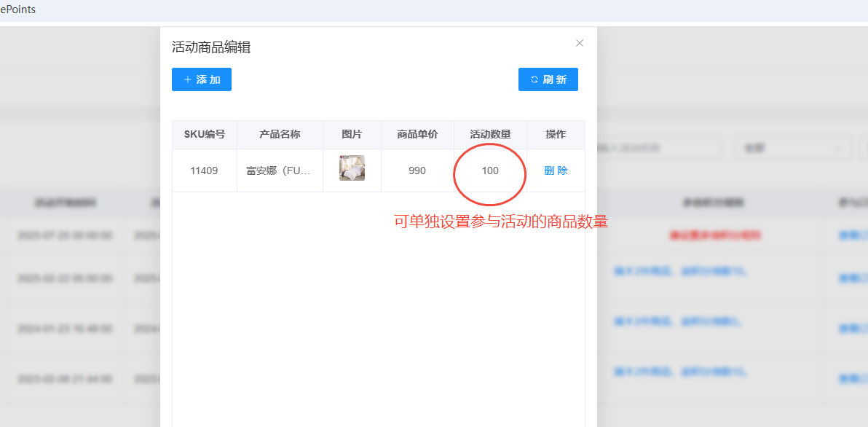Image resolution: width=868 pixels, height=427 pixels.
Task: Open the bedding product thumbnail image
Action: pos(352,168)
